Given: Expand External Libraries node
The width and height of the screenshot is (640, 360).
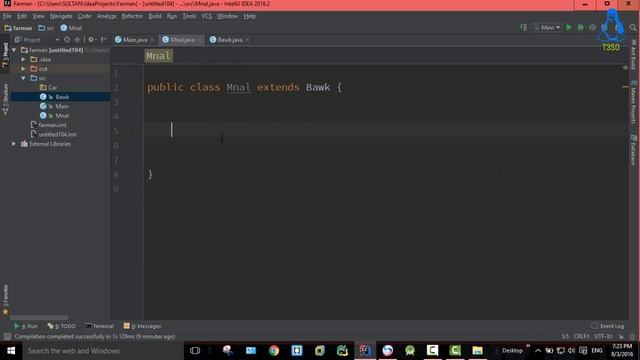Looking at the screenshot, I should coord(14,144).
